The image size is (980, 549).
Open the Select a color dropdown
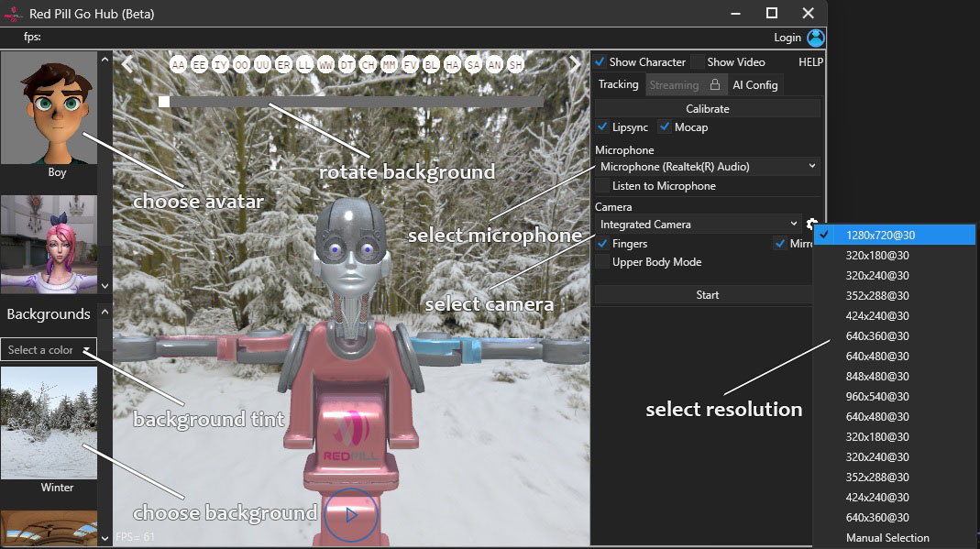pyautogui.click(x=49, y=350)
